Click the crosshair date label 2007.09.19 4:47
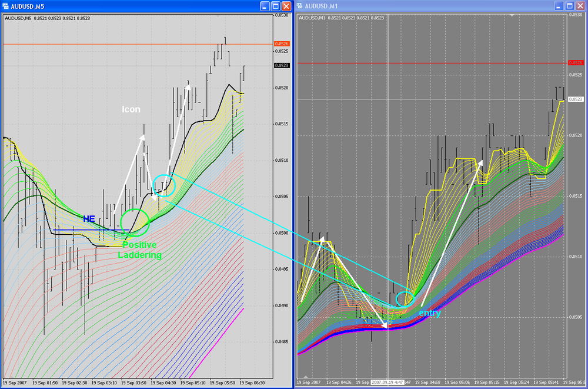 pyautogui.click(x=387, y=383)
